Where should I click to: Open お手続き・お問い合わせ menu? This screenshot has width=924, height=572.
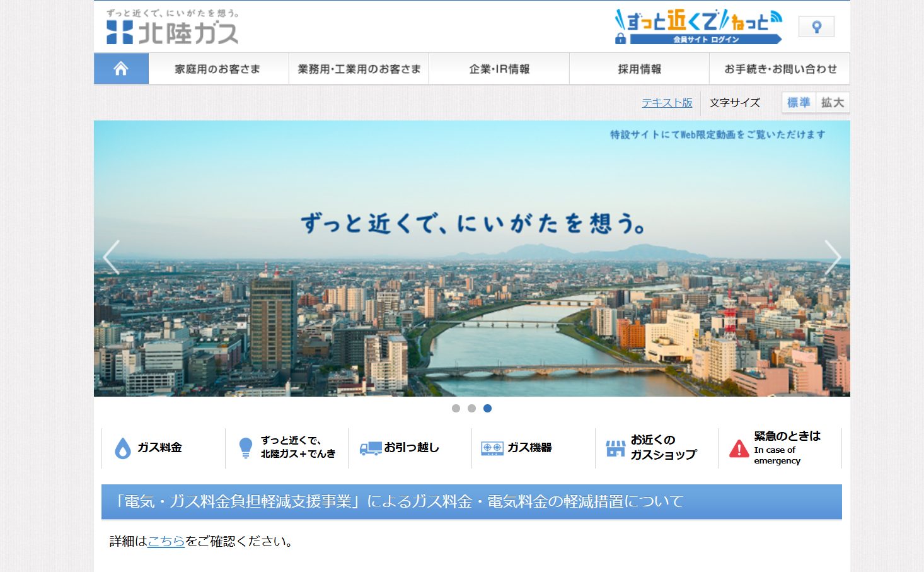click(x=780, y=69)
